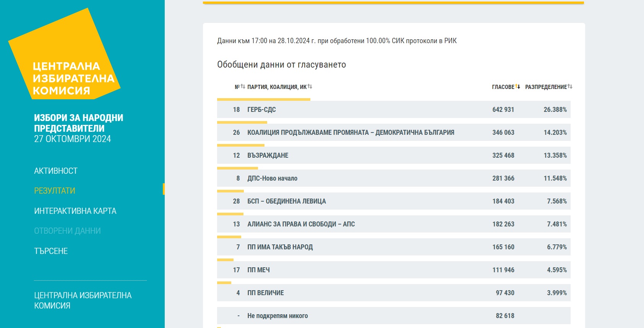Click the Централна избирателна комисия logo
This screenshot has height=328, width=644.
(x=64, y=54)
